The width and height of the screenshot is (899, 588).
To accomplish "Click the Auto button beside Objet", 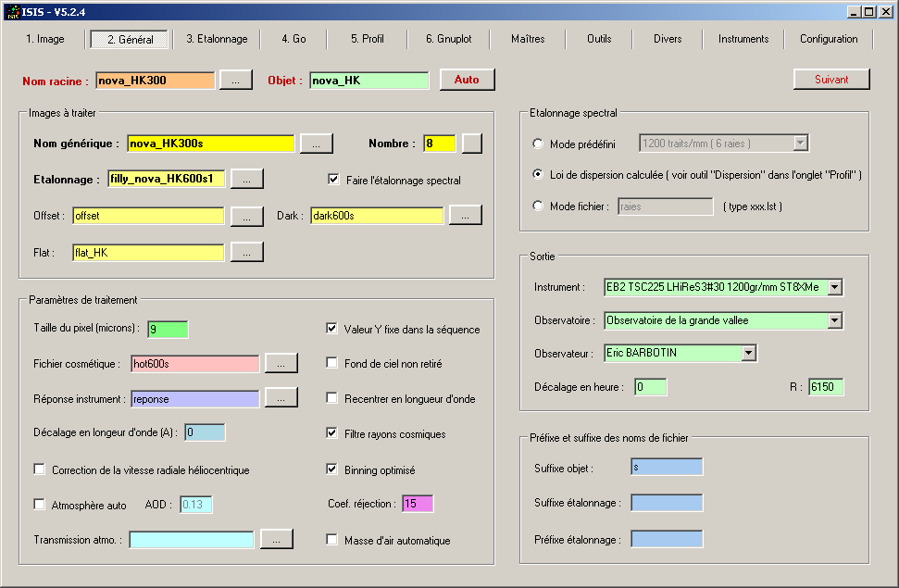I will point(467,80).
